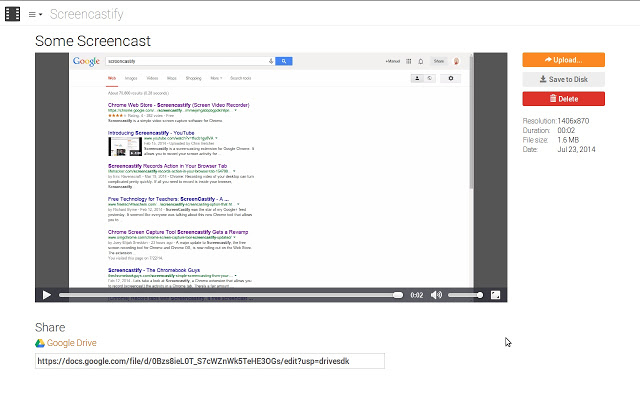Select the Shopping tab in search results

click(x=193, y=78)
